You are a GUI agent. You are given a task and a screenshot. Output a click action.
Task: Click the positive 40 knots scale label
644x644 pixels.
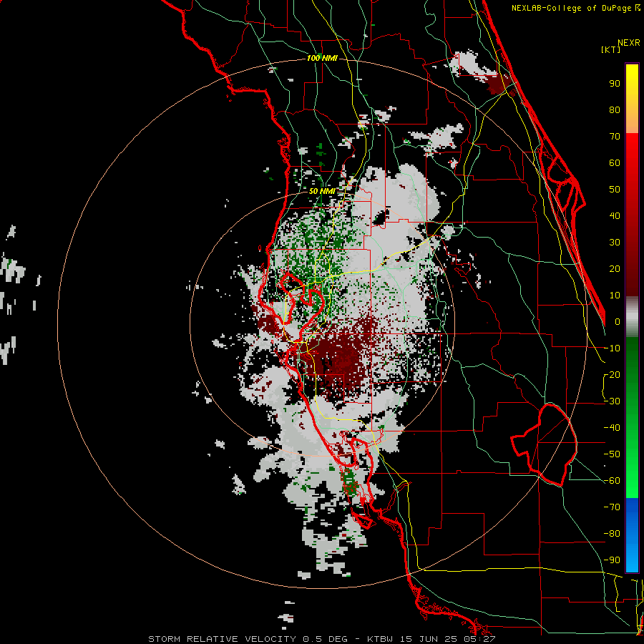point(615,215)
